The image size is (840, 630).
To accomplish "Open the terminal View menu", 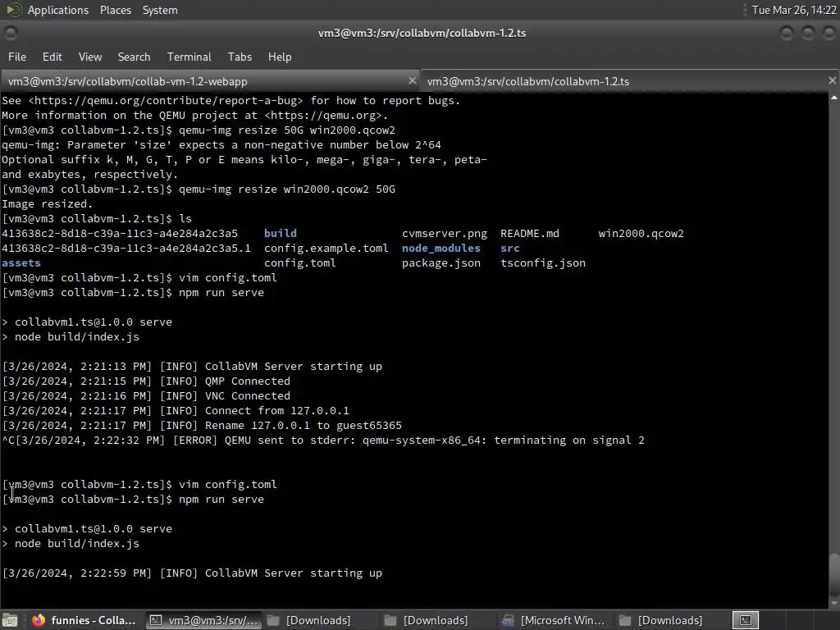I will coord(90,57).
